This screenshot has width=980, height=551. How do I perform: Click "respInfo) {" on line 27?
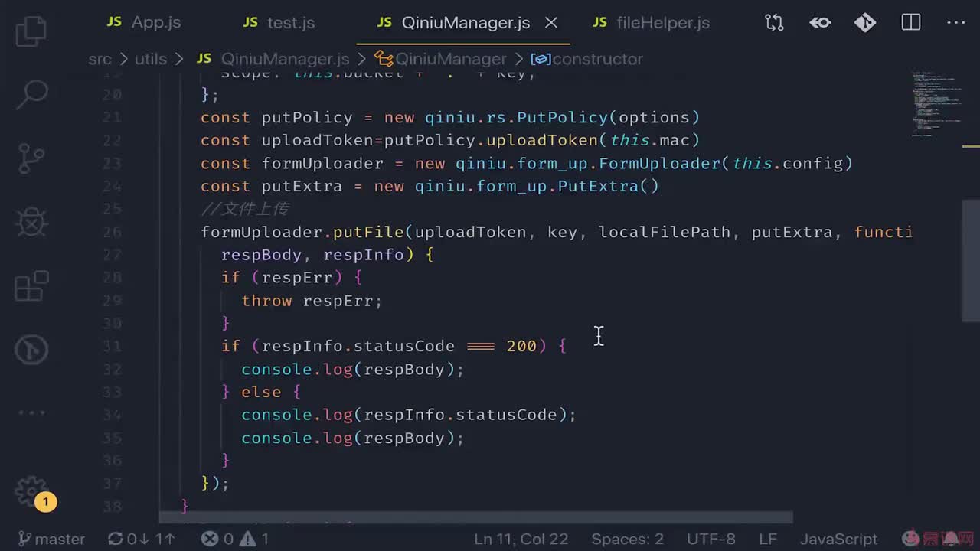click(378, 255)
